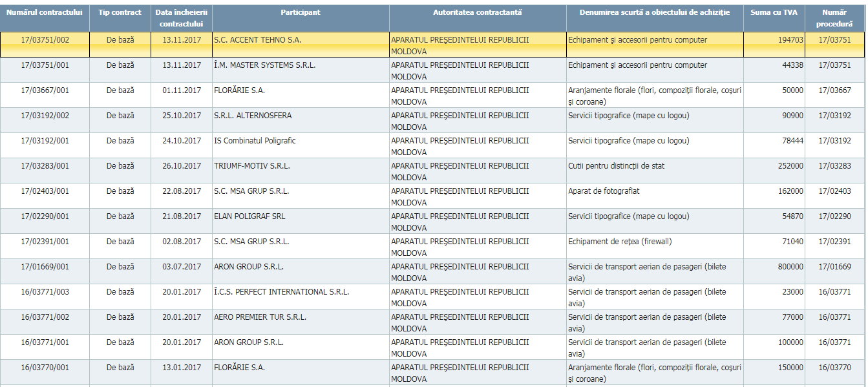Click 'Echipament de rețea (firewall)' description
This screenshot has width=868, height=387.
tap(620, 242)
